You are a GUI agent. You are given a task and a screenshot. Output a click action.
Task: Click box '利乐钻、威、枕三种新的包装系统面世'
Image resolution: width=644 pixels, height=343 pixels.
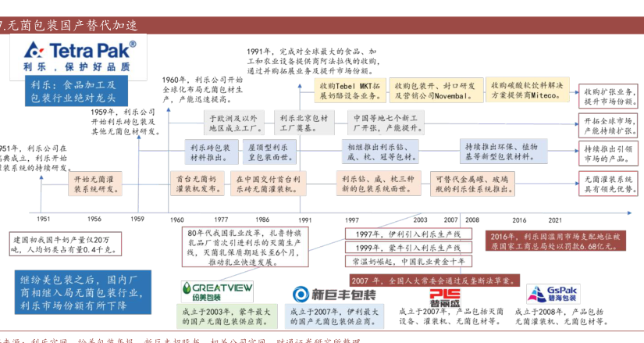pyautogui.click(x=379, y=184)
